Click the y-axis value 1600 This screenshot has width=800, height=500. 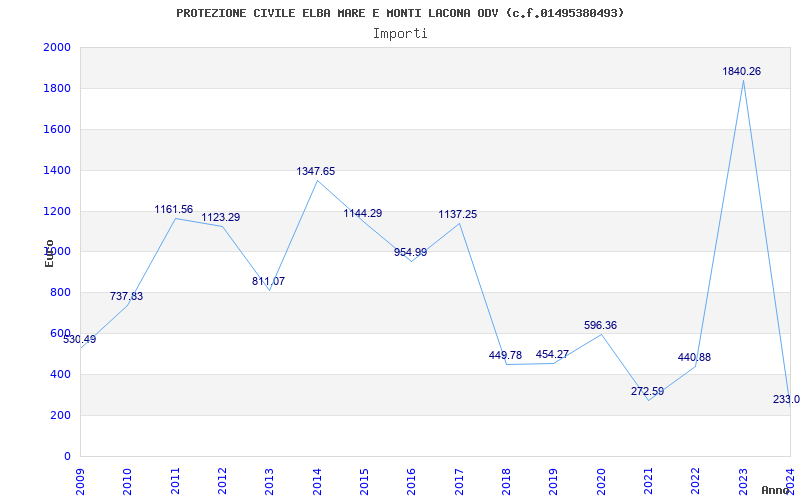click(x=57, y=129)
